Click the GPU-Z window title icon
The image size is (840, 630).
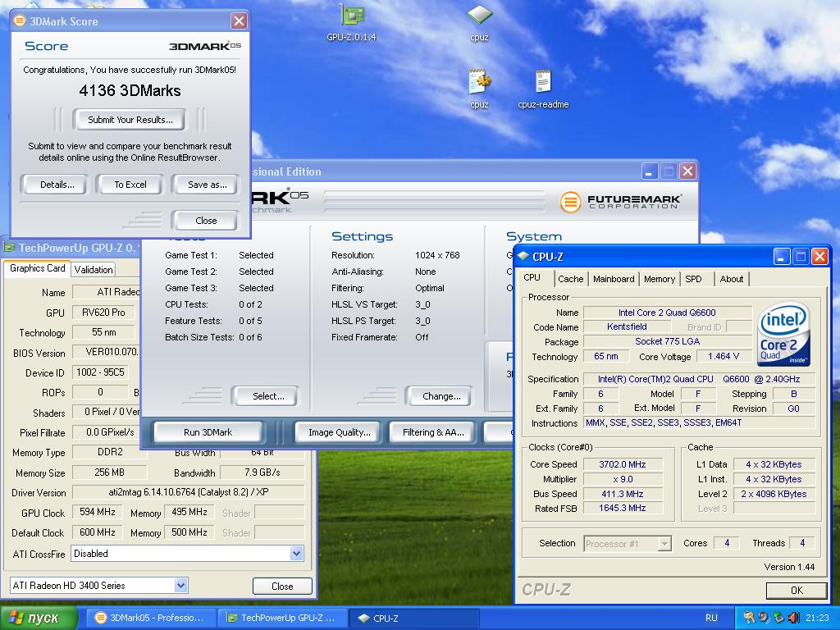point(9,248)
